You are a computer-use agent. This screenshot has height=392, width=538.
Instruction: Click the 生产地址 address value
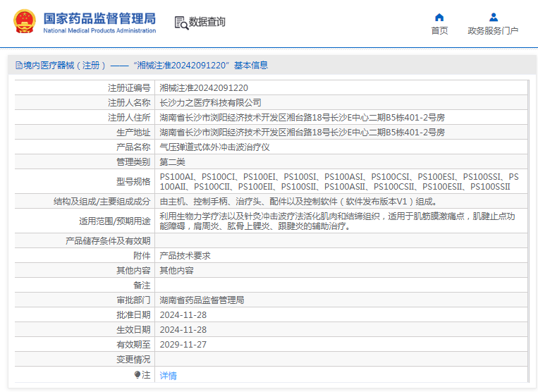click(302, 133)
